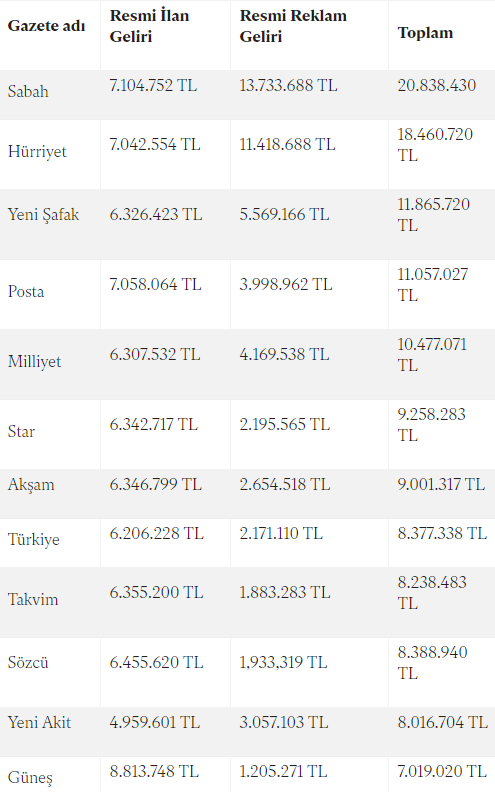Click Güneş ilan value 8.813.748 TL
Image resolution: width=495 pixels, height=792 pixels.
point(154,771)
